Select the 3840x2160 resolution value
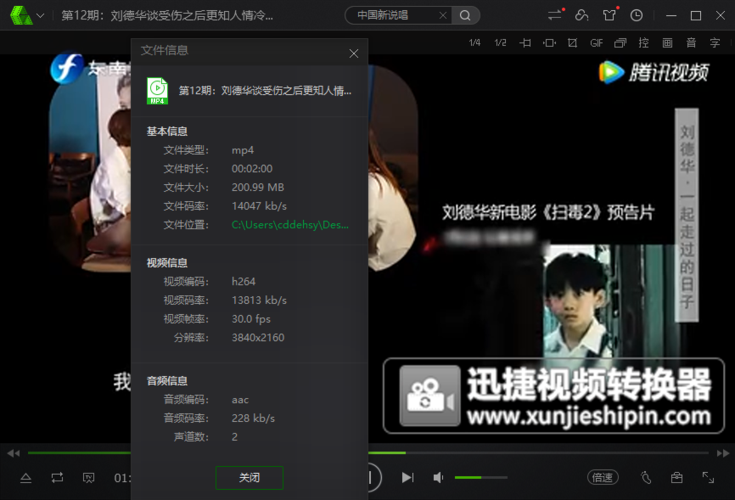 click(x=258, y=338)
